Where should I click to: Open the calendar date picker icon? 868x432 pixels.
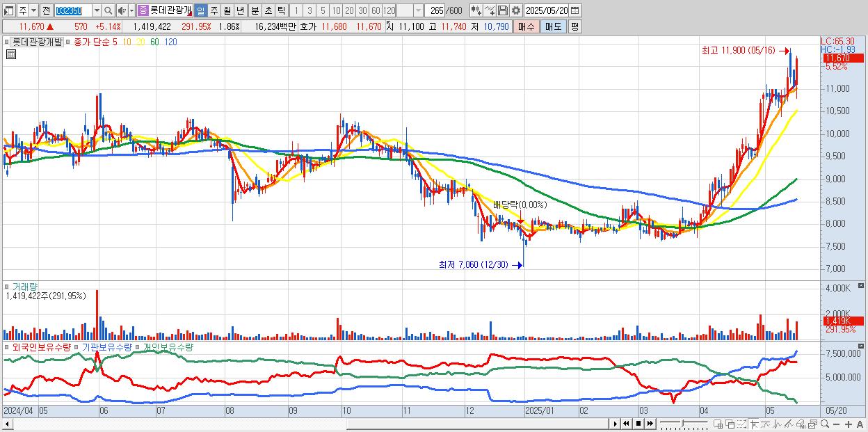[575, 10]
